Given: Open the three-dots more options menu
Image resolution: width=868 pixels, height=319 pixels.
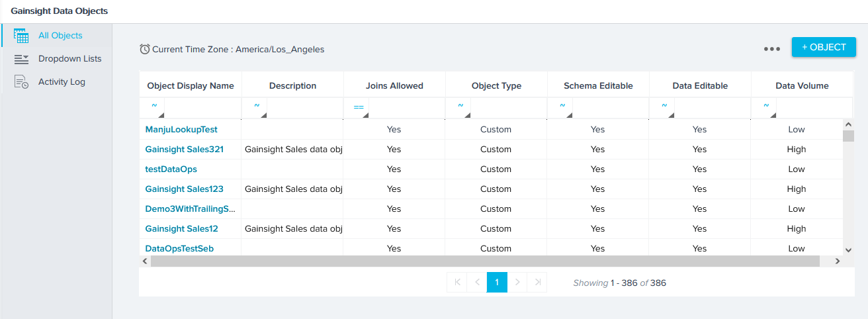Looking at the screenshot, I should click(x=772, y=49).
